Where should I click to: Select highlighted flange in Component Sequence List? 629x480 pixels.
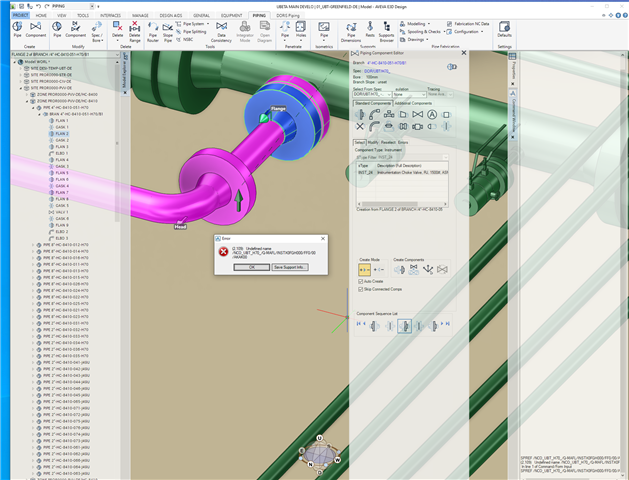click(404, 326)
